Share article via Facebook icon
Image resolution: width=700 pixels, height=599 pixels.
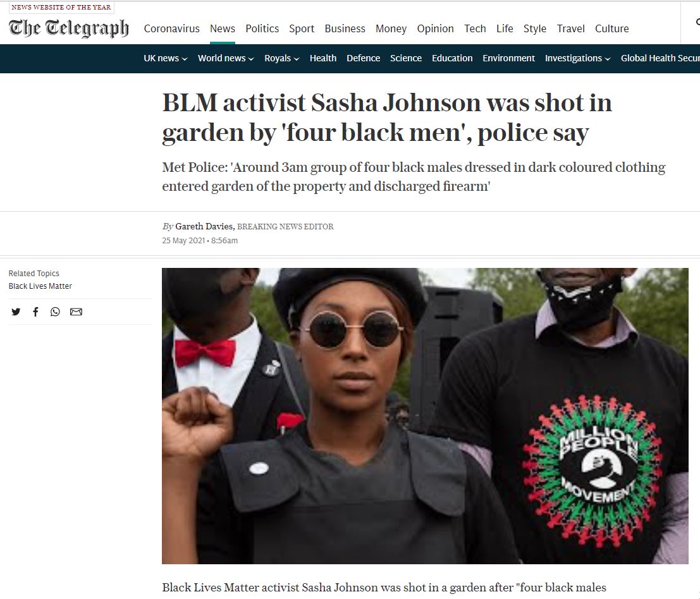[35, 312]
